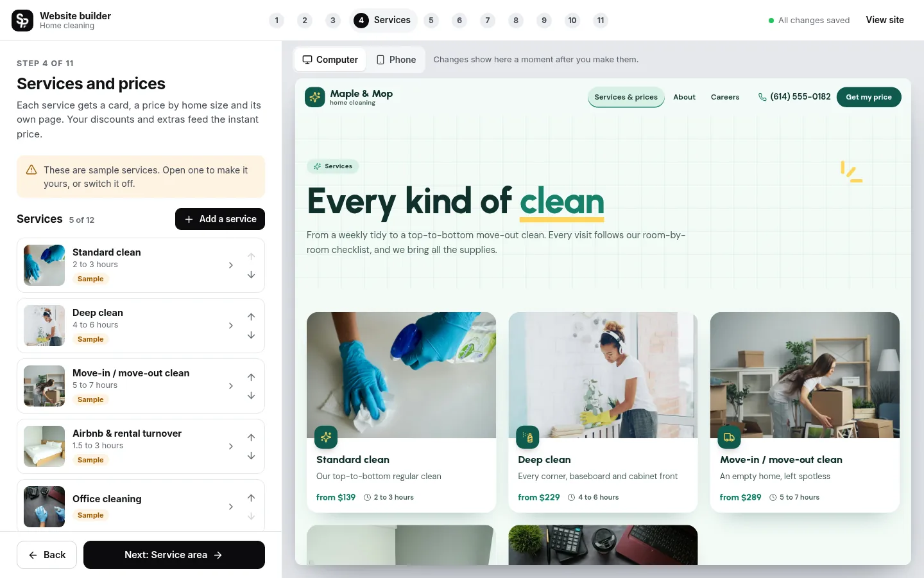924x578 pixels.
Task: Move Deep clean down with arrow
Action: click(x=251, y=335)
